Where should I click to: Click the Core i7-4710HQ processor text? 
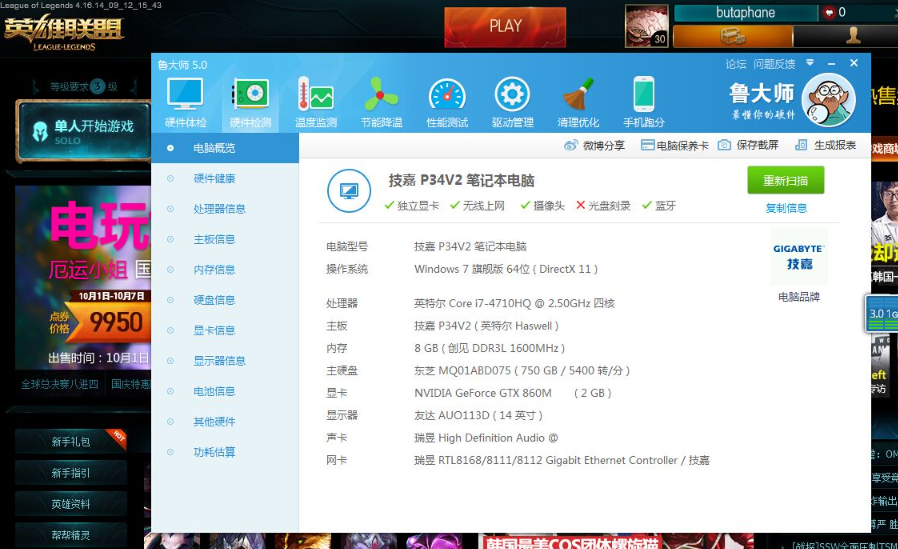(x=514, y=303)
